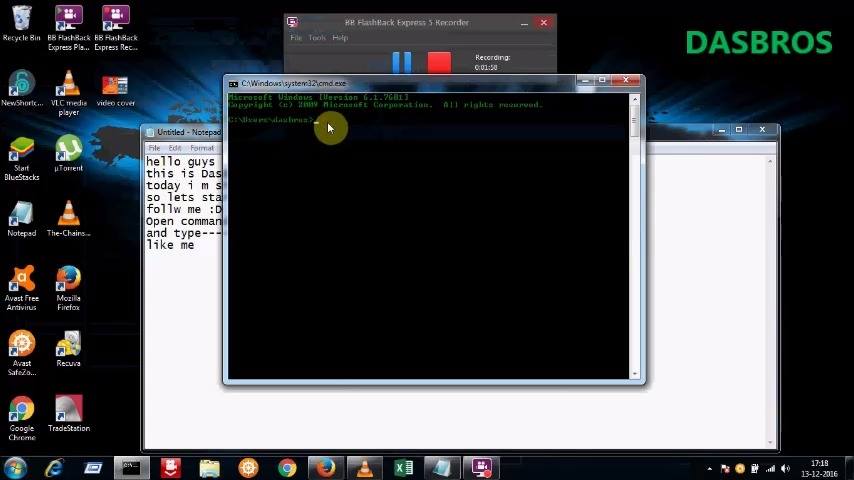Launch Google Chrome desktop shortcut
The width and height of the screenshot is (854, 480).
[22, 418]
